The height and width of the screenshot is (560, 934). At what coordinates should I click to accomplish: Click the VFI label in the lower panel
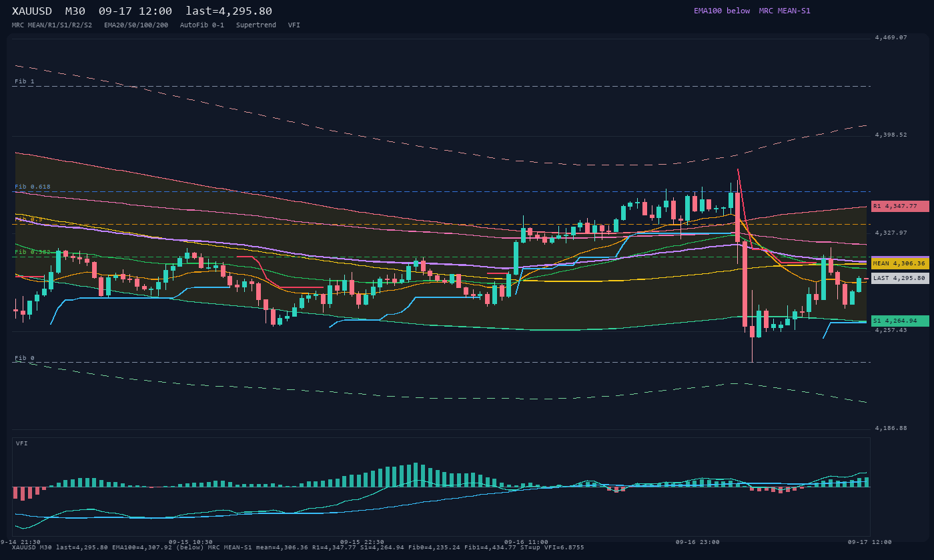point(22,443)
